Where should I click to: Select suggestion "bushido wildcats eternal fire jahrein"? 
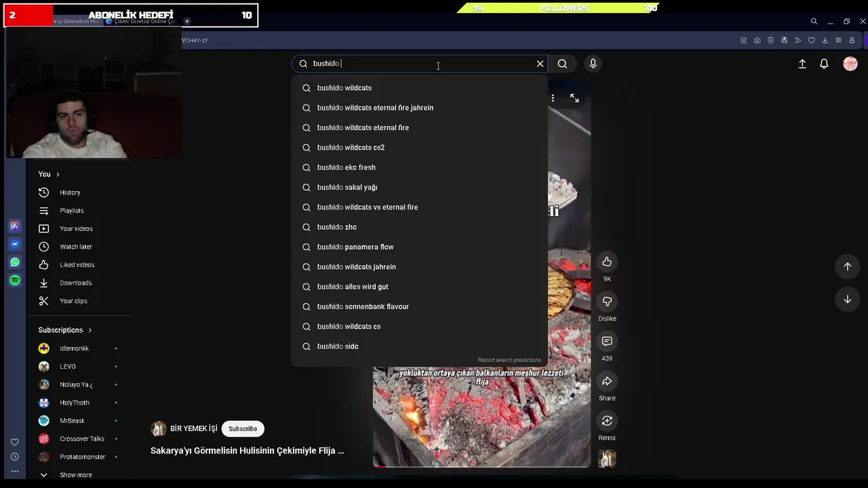coord(419,108)
